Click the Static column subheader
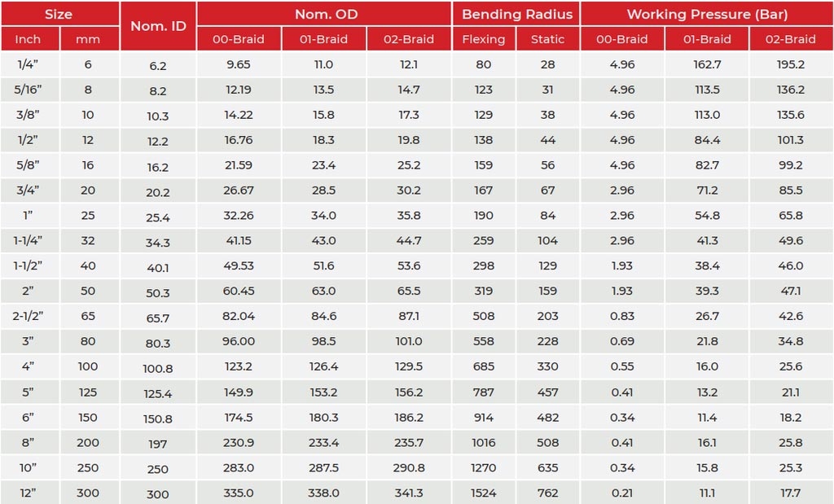The height and width of the screenshot is (504, 834). click(547, 39)
